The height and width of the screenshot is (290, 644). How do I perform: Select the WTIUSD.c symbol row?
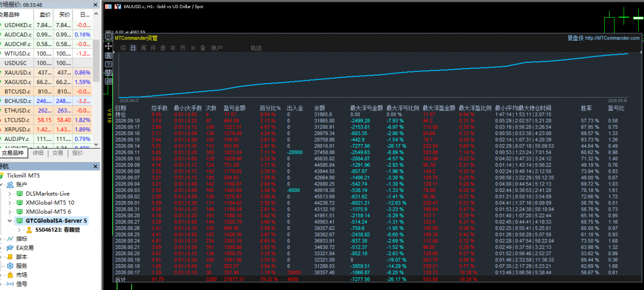point(46,54)
